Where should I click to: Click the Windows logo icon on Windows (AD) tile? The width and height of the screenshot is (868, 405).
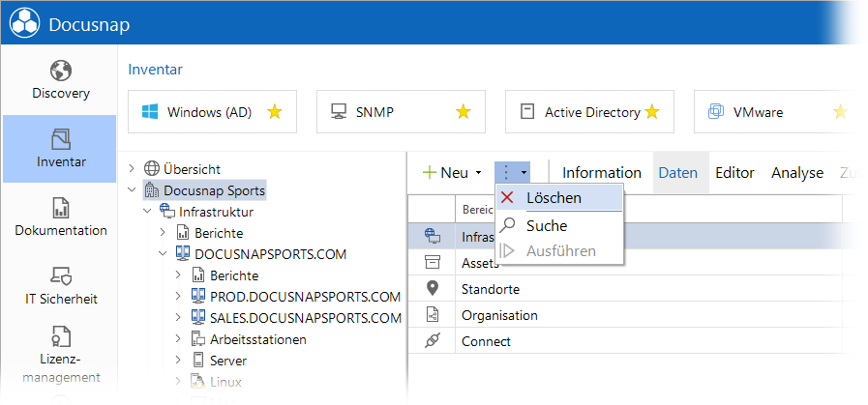(149, 112)
